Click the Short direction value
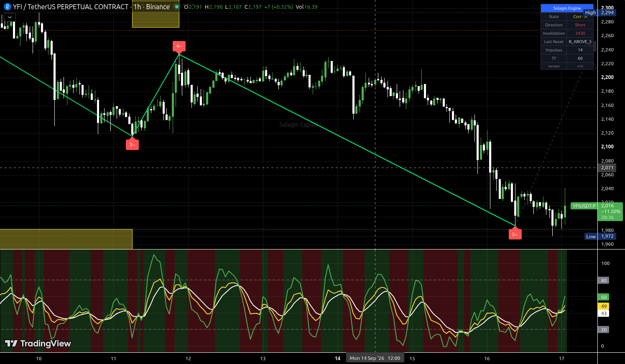Viewport: 625px width, 364px height. pos(580,25)
